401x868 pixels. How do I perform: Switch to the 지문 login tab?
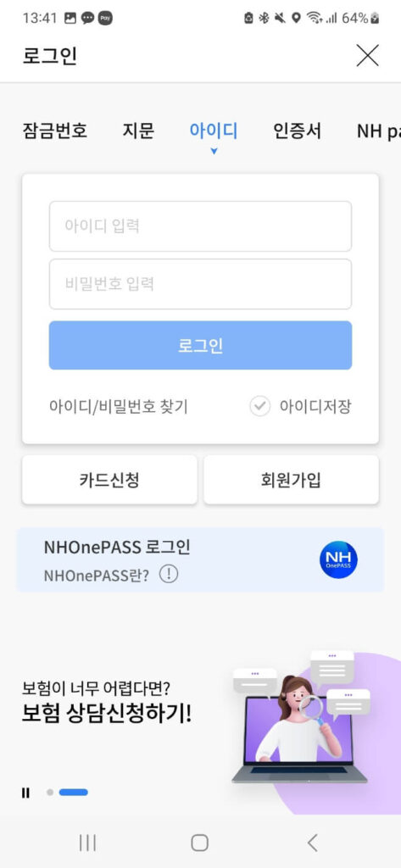click(x=138, y=131)
